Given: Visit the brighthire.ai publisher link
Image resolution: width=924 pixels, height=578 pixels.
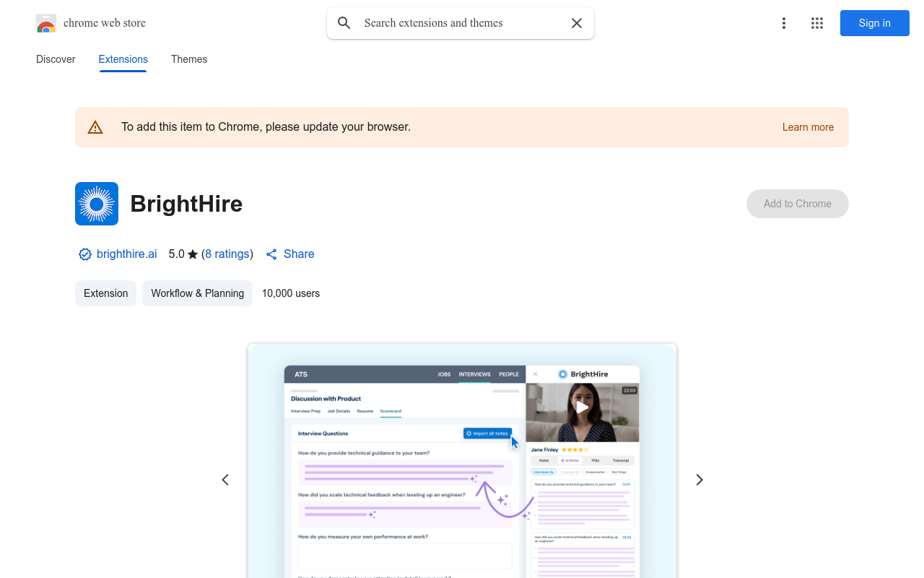Looking at the screenshot, I should click(x=126, y=254).
